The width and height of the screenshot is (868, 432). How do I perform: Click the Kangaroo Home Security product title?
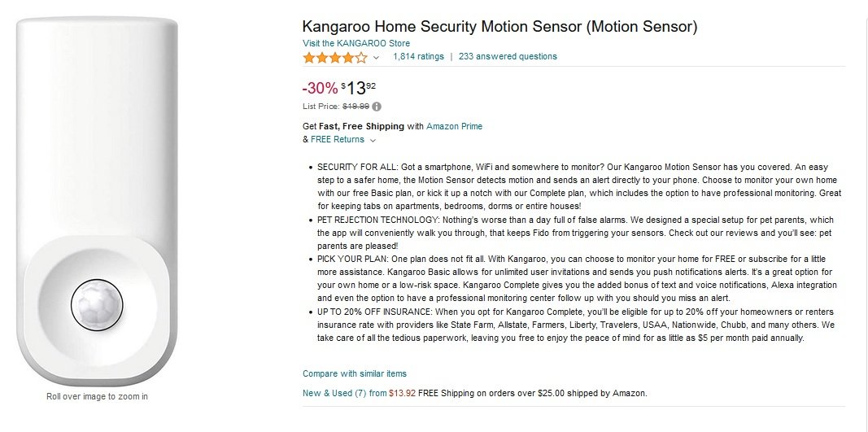(x=499, y=27)
